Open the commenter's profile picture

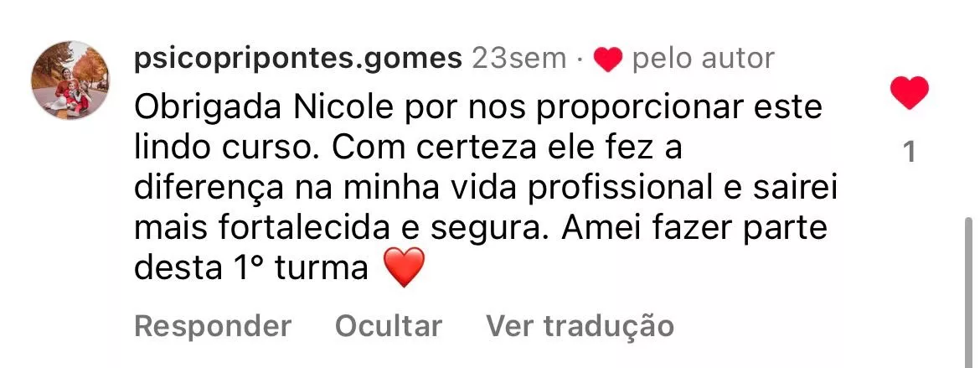click(70, 80)
